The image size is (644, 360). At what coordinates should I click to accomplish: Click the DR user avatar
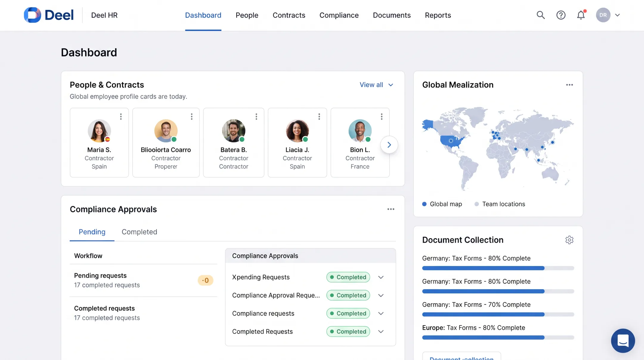(603, 15)
